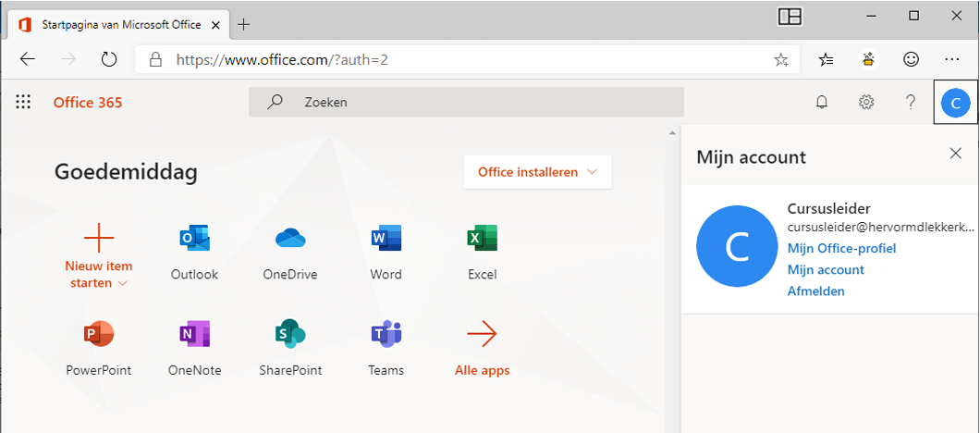Open a new browser tab

pyautogui.click(x=244, y=25)
